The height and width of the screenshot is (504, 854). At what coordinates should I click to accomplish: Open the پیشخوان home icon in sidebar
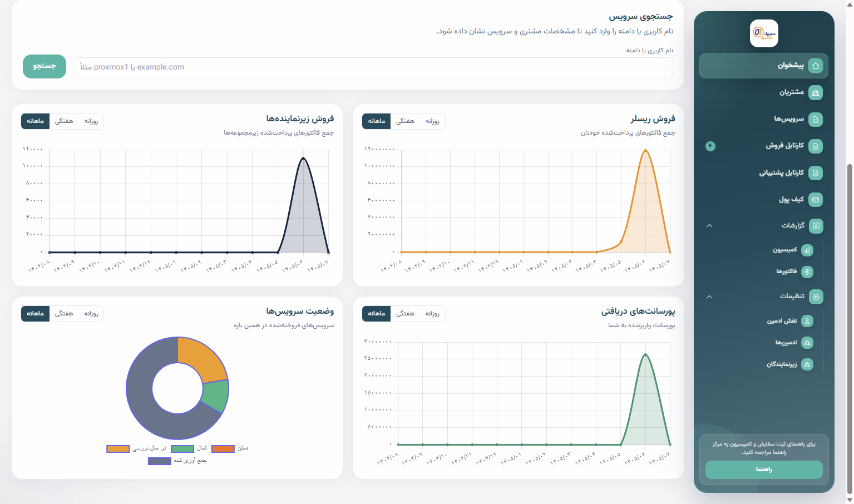(816, 66)
